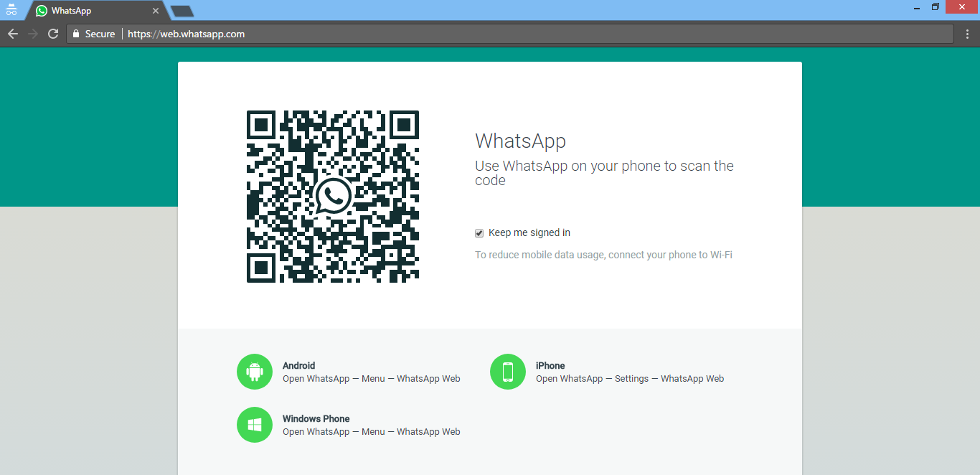
Task: Click the 'To reduce mobile data usage' hint
Action: (x=603, y=255)
